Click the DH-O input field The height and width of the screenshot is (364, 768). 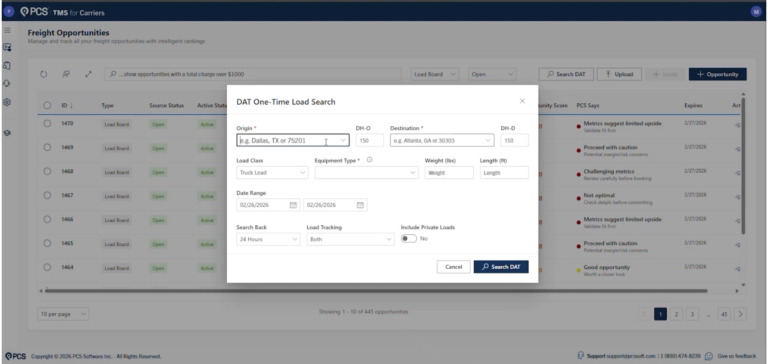click(x=370, y=141)
